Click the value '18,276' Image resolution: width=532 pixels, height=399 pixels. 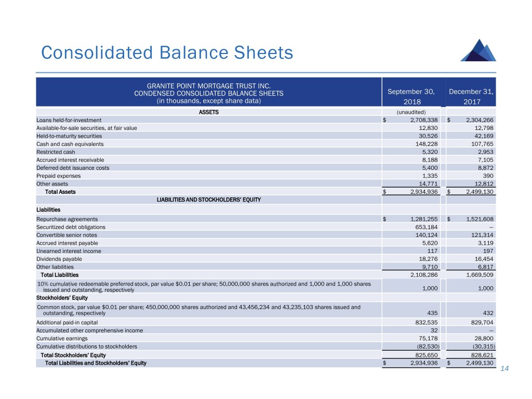coord(428,259)
